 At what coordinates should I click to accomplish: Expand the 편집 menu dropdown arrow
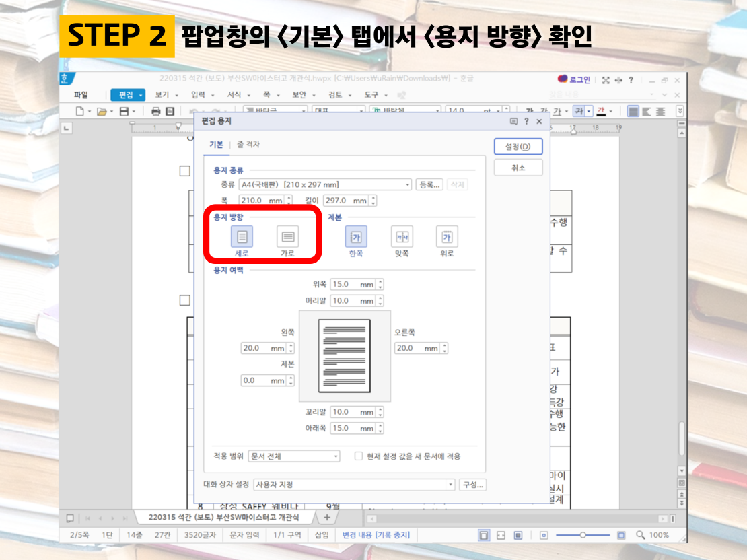[x=141, y=96]
